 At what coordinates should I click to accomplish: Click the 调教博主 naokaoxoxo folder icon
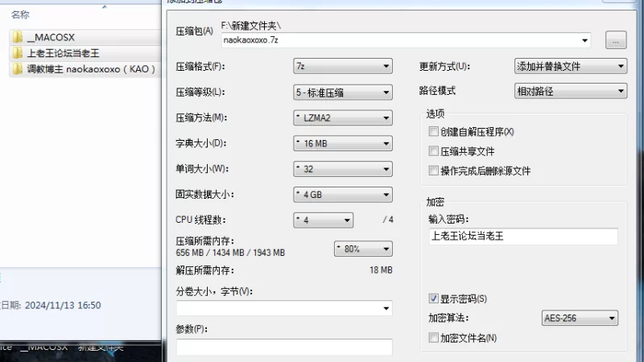point(17,69)
